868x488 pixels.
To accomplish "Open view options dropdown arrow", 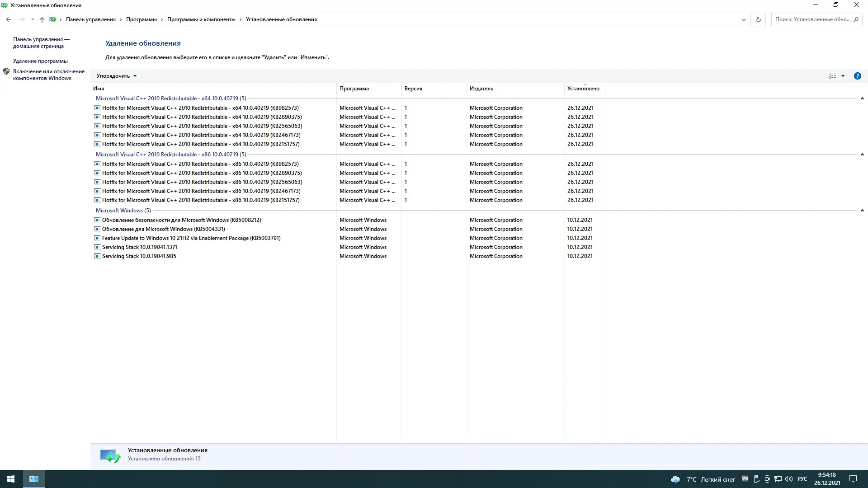I will (x=843, y=76).
